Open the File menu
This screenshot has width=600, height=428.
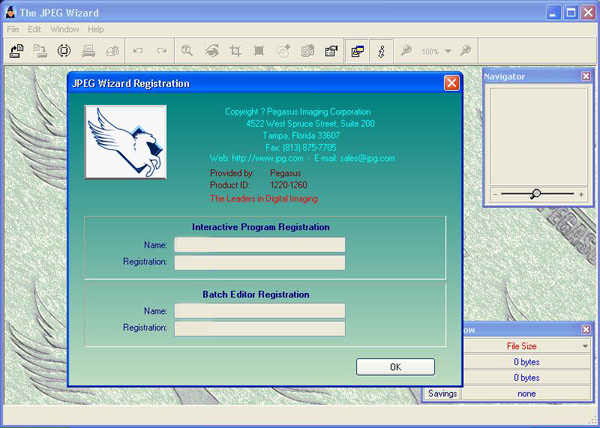pyautogui.click(x=13, y=29)
